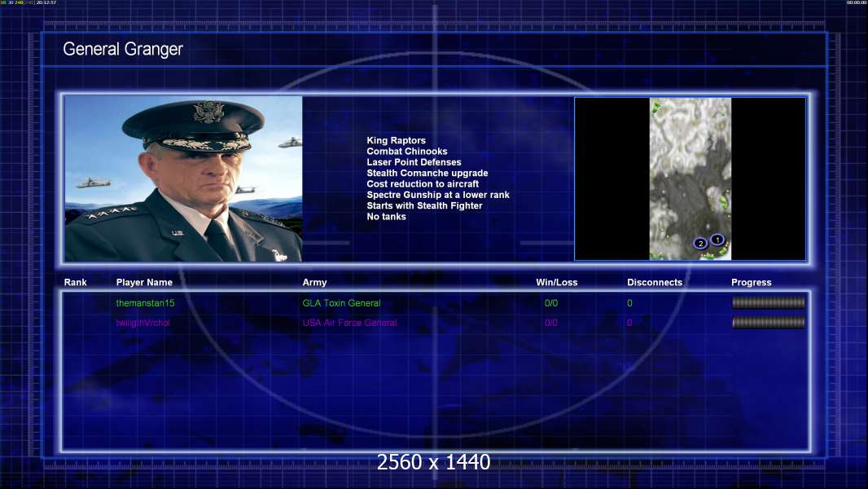This screenshot has width=868, height=489.
Task: Click themanstan15 disconnects value 0
Action: click(629, 303)
